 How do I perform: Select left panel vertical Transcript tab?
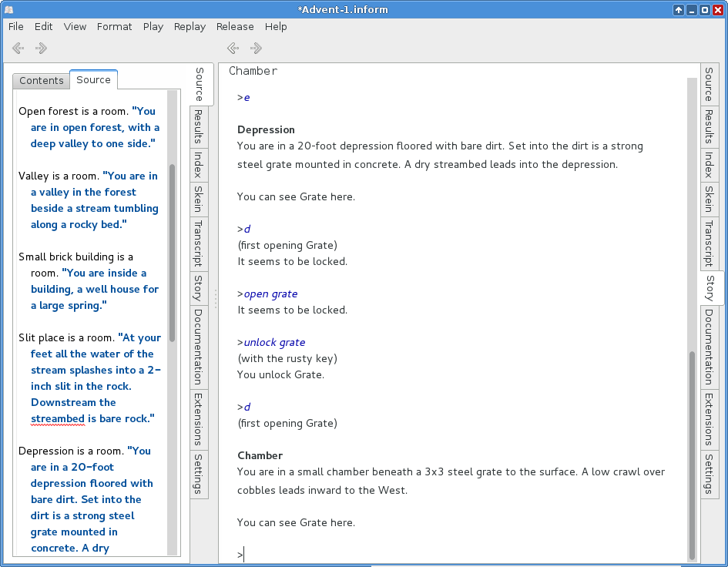click(x=198, y=243)
